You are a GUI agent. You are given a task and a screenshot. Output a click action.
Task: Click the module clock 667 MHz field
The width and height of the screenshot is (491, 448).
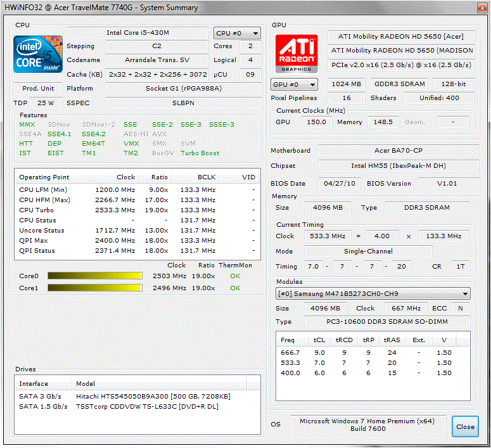(406, 308)
